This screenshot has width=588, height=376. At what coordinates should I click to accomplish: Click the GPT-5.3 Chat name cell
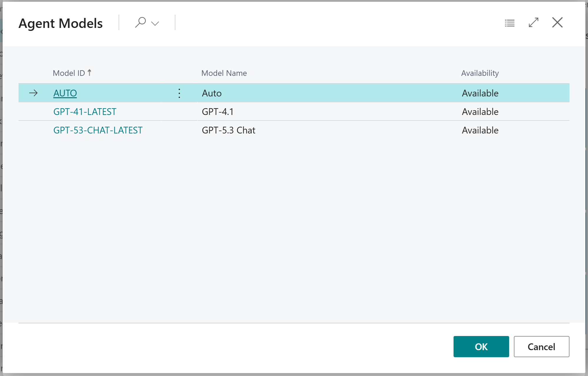tap(228, 130)
